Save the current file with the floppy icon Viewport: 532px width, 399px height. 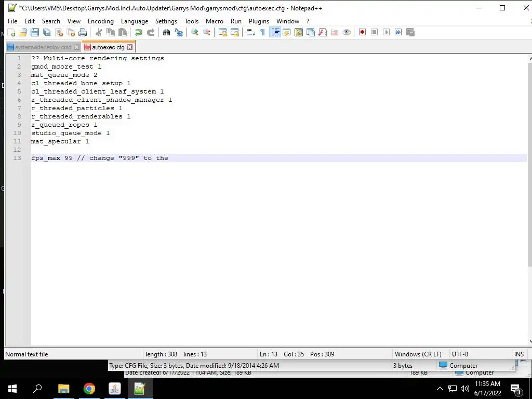point(35,32)
